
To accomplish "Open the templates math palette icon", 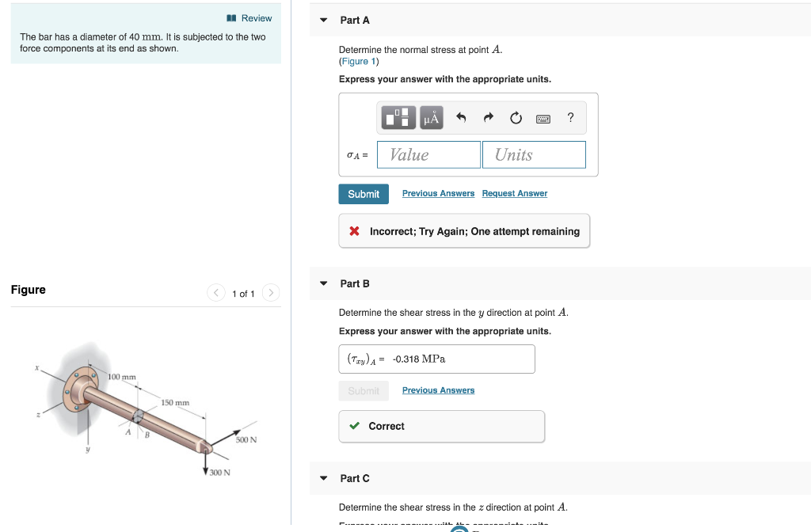I will (398, 117).
